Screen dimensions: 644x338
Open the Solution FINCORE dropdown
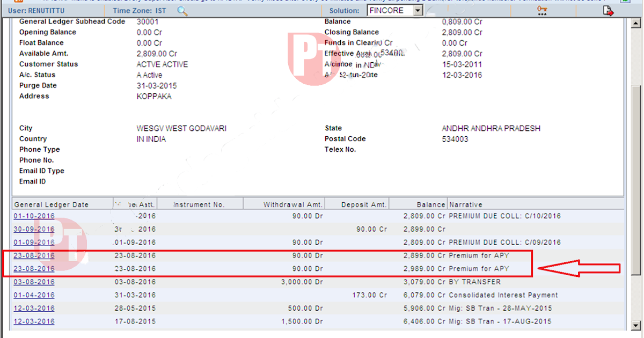tap(419, 10)
